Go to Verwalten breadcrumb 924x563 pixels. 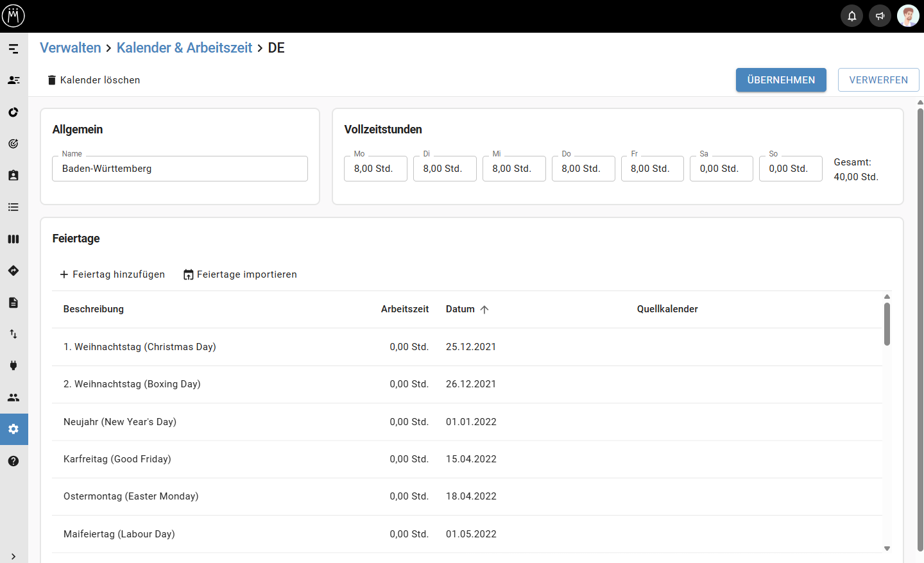pos(71,48)
